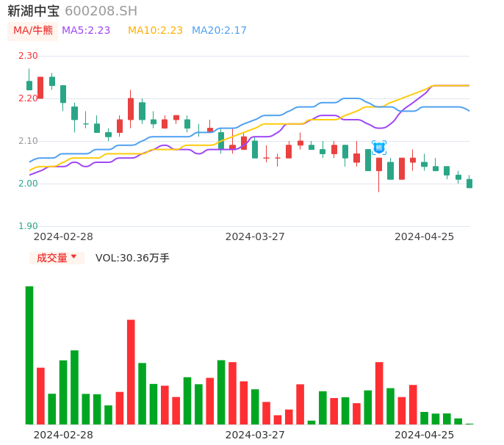Click the last green candlestick at the right edge
This screenshot has height=445, width=504.
(469, 184)
